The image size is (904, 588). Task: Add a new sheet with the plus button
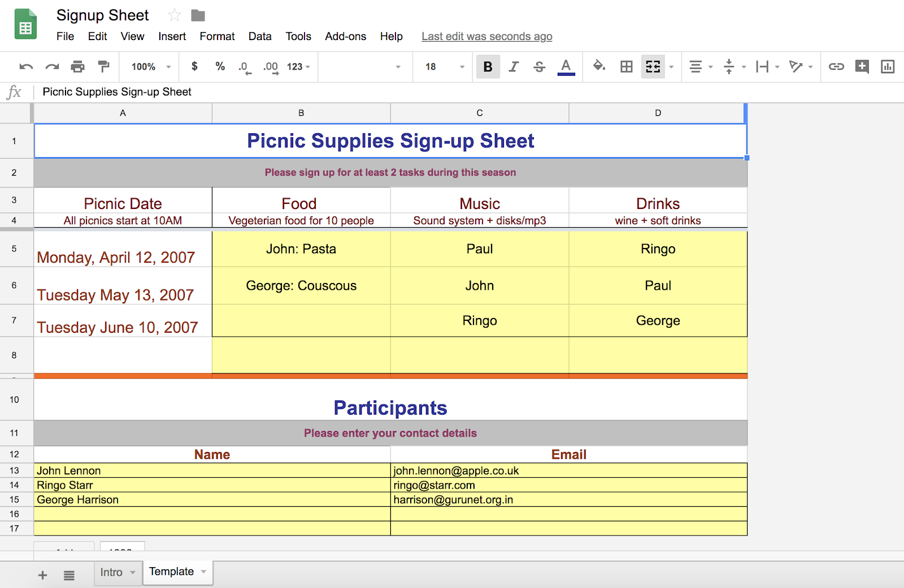[42, 574]
